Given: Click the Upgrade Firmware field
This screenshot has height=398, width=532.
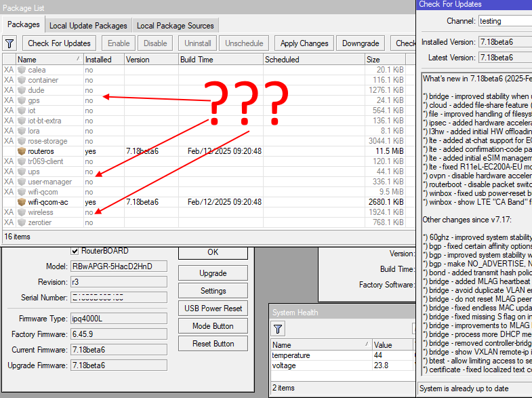Looking at the screenshot, I should point(119,365).
